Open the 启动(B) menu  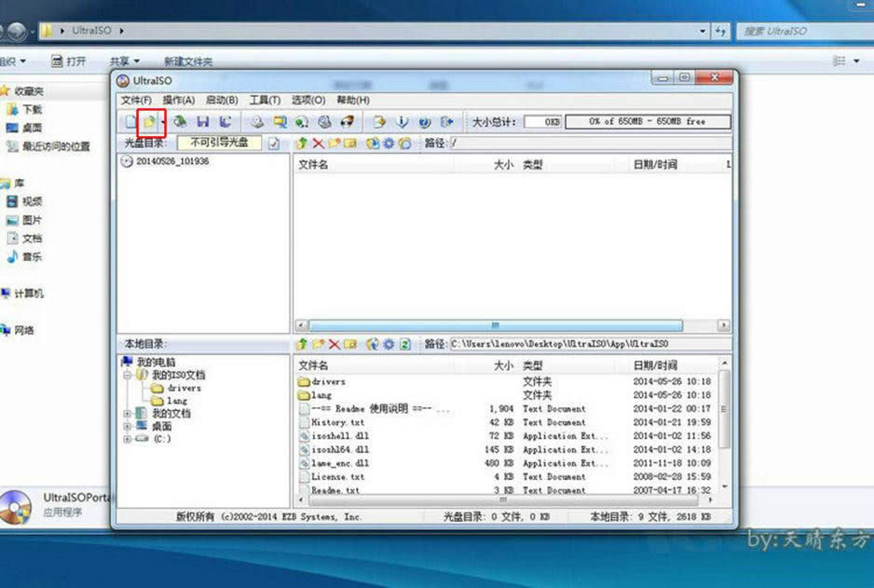coord(222,100)
